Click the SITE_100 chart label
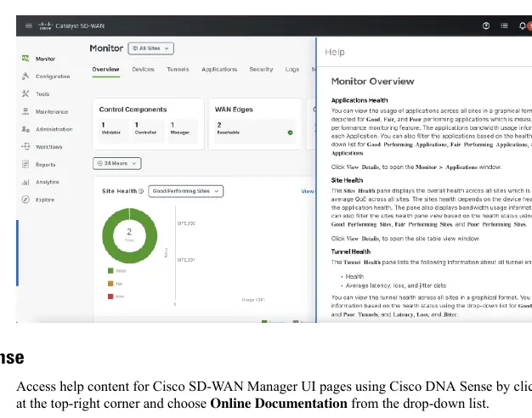Screen dimensions: 532x418 [186, 223]
